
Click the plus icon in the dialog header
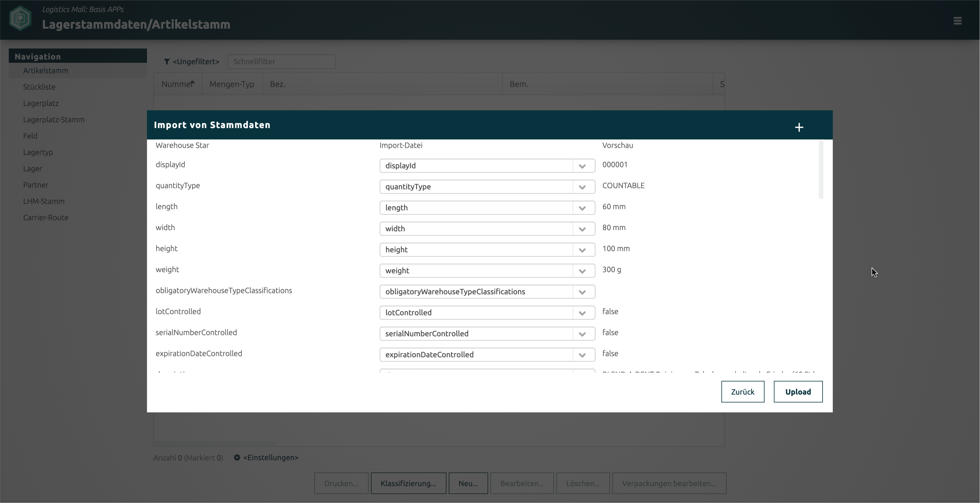coord(799,127)
